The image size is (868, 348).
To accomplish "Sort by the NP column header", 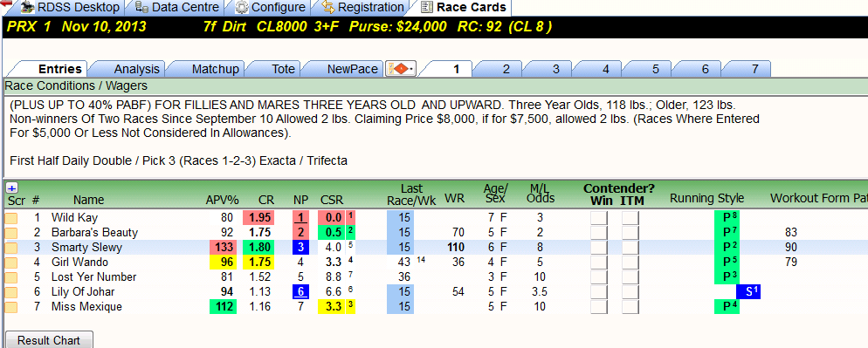I will click(x=300, y=200).
